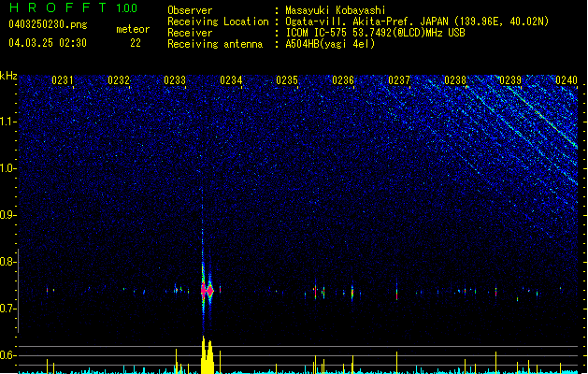Click the meteor label
Screen dimensions: 588x374
point(133,29)
